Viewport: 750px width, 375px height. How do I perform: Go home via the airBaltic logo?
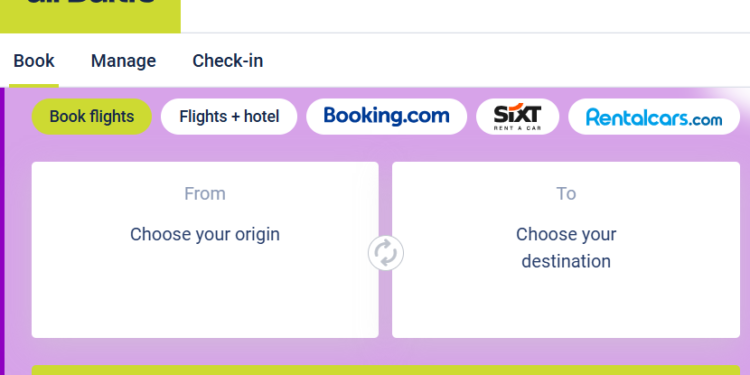[x=90, y=14]
